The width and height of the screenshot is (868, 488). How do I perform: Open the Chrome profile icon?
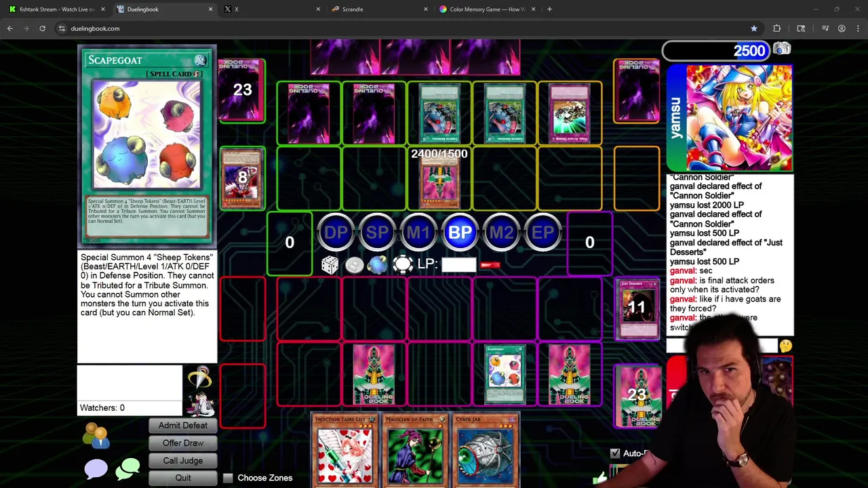(x=842, y=28)
